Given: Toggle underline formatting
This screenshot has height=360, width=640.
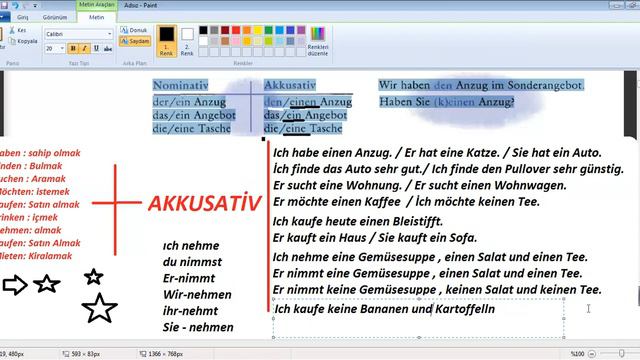Looking at the screenshot, I should pyautogui.click(x=96, y=49).
